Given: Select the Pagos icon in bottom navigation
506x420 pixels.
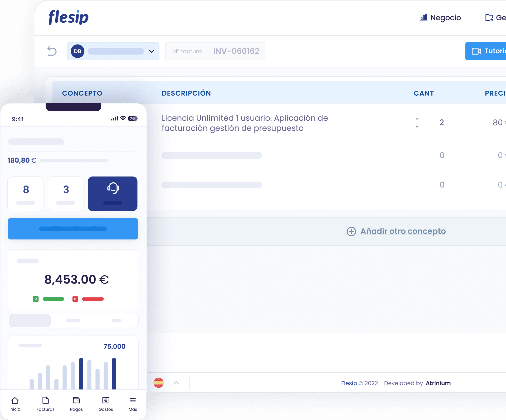Looking at the screenshot, I should (x=76, y=400).
